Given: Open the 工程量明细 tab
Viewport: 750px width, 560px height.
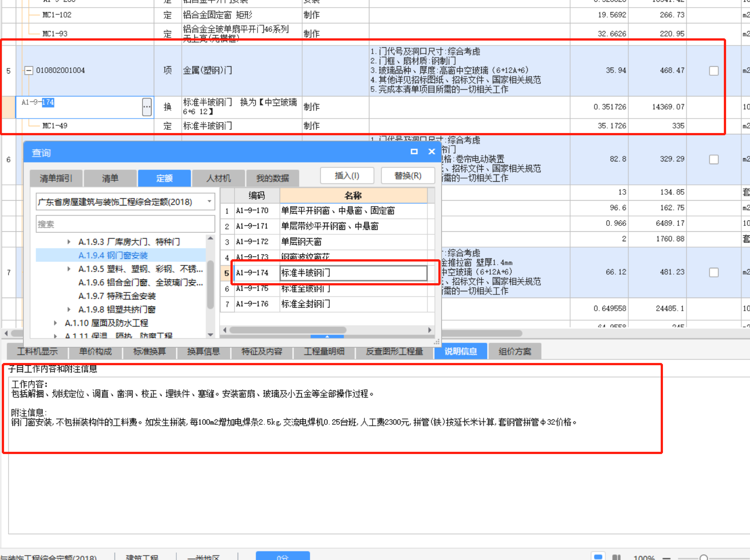Looking at the screenshot, I should pyautogui.click(x=324, y=351).
